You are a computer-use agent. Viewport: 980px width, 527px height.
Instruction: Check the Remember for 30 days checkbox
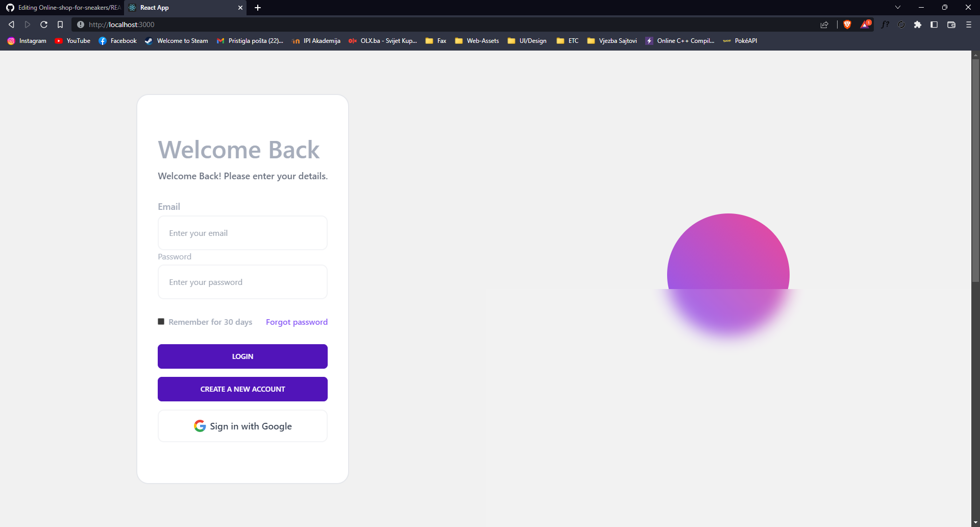[x=161, y=322]
